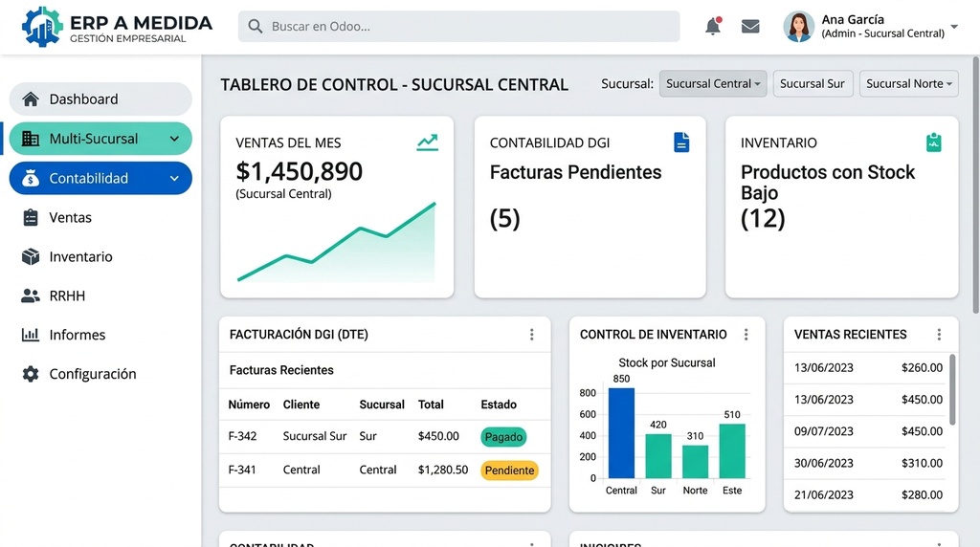This screenshot has width=980, height=547.
Task: Click the Inventario clipboard icon on card
Action: 934,142
